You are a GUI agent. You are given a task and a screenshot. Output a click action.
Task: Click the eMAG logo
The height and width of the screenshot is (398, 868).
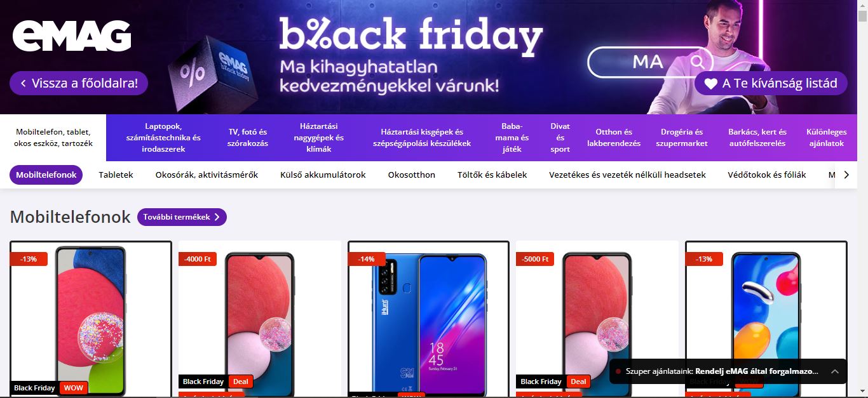coord(72,36)
